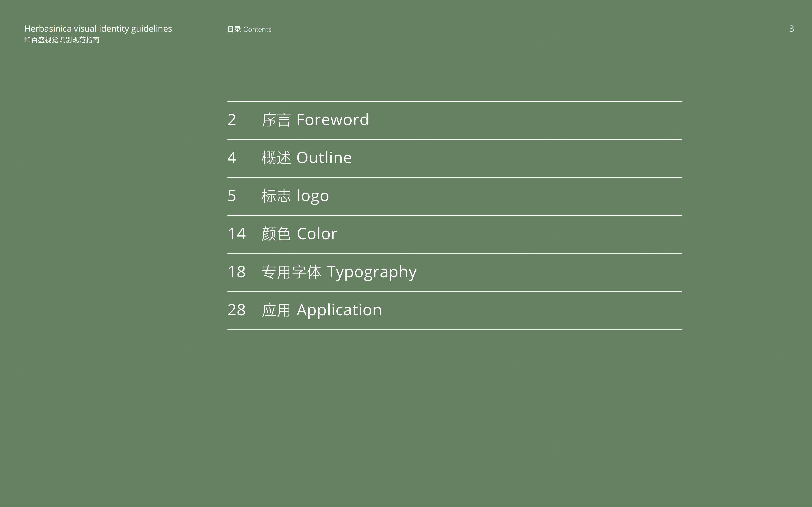
Task: Select the logo section entry
Action: (455, 196)
